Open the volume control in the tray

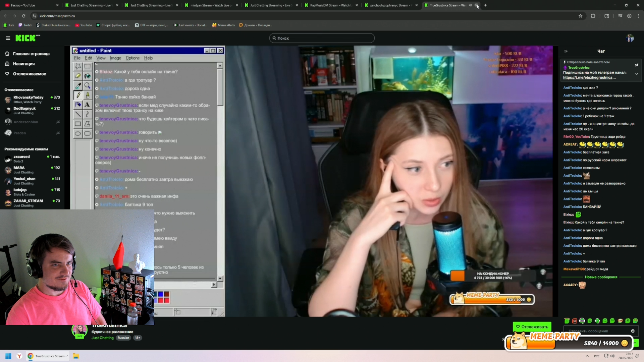612,356
